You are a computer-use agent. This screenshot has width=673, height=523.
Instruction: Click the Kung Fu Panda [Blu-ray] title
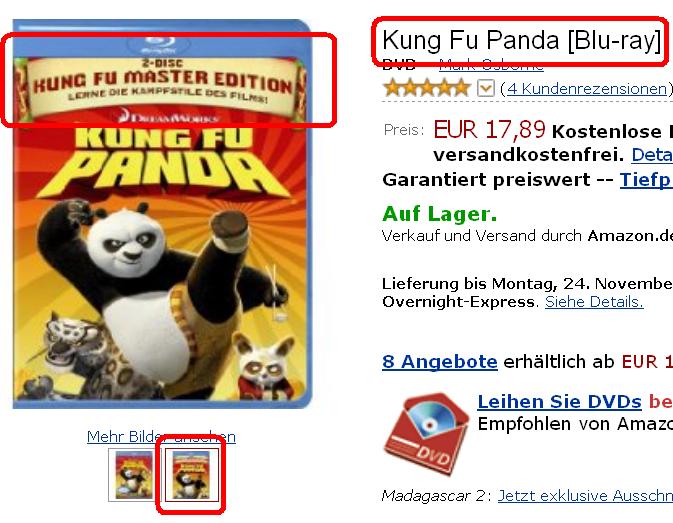pyautogui.click(x=521, y=40)
